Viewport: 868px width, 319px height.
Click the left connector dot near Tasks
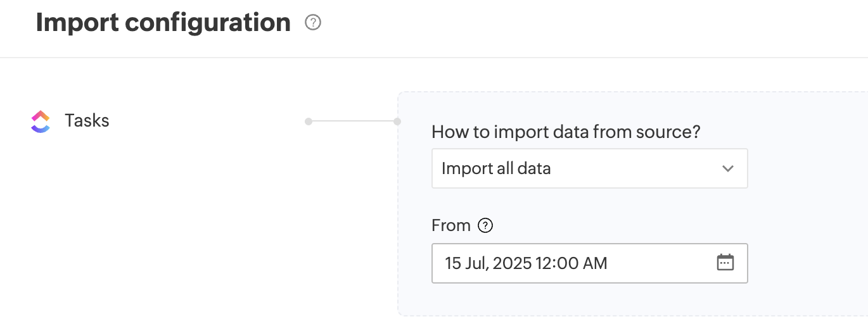click(x=309, y=121)
